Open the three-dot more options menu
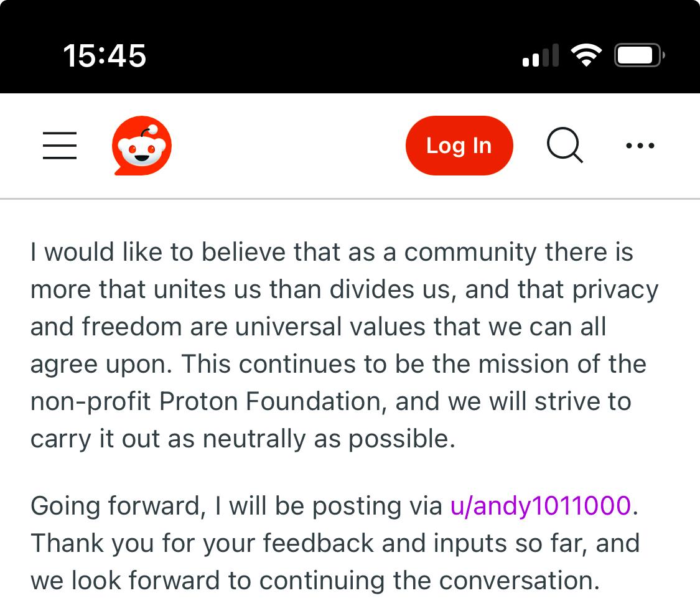Screen dimensions: 700x616 tap(640, 146)
